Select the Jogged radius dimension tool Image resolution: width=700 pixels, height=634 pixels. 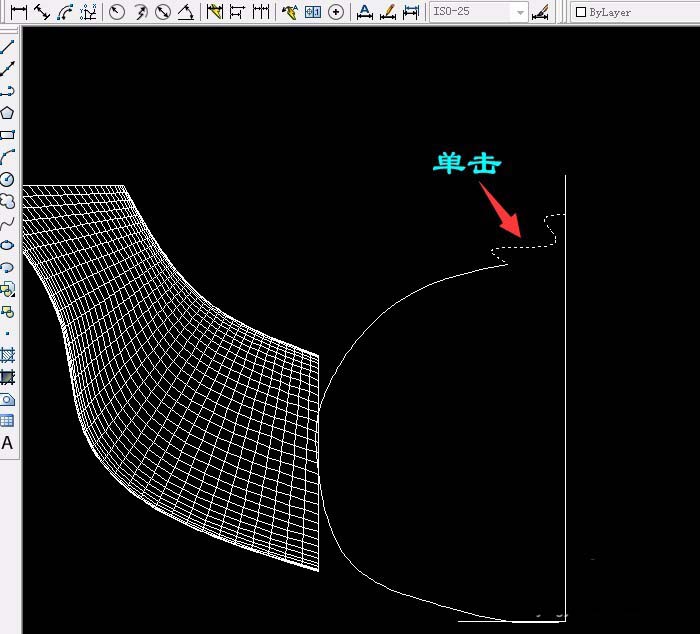point(140,12)
